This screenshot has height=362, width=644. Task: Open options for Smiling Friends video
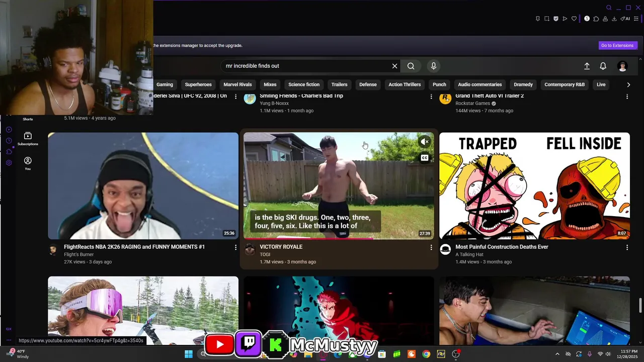[431, 96]
